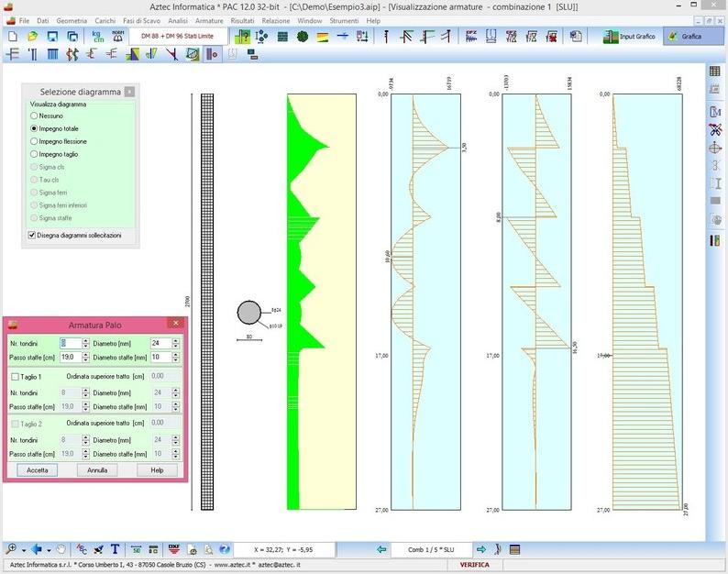Open the help question mark icon
Viewport: 728px width, 574px height.
[223, 549]
